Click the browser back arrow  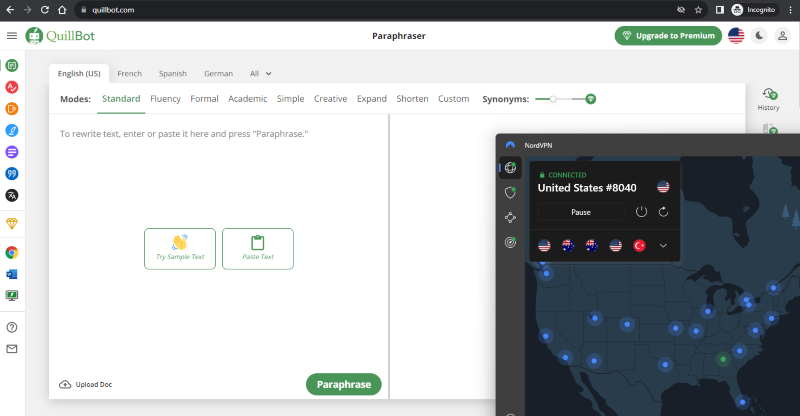tap(10, 10)
